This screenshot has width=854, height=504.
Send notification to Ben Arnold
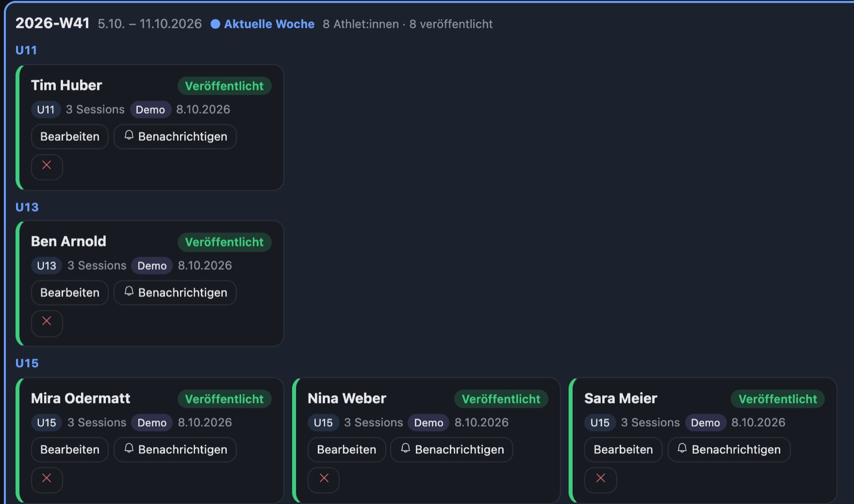point(175,293)
